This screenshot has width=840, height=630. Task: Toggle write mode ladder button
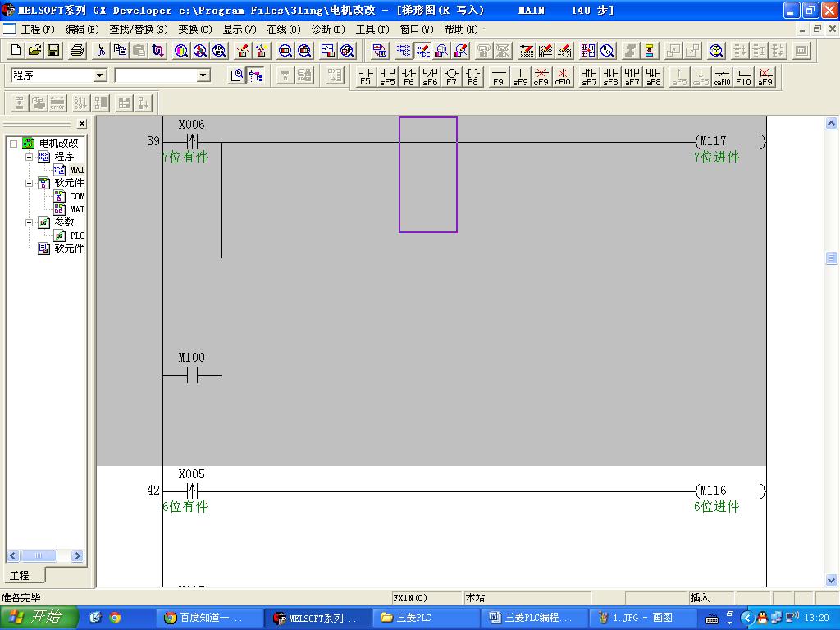pyautogui.click(x=423, y=51)
